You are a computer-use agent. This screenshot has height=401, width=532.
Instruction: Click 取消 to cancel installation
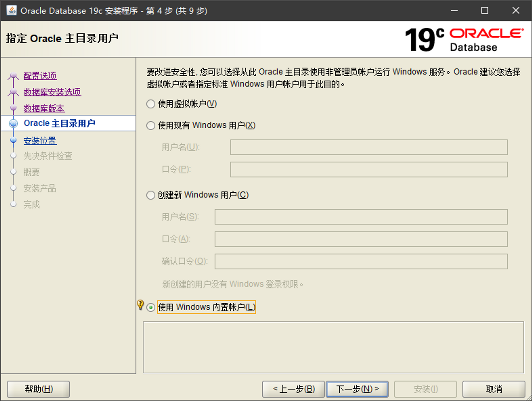coord(494,389)
